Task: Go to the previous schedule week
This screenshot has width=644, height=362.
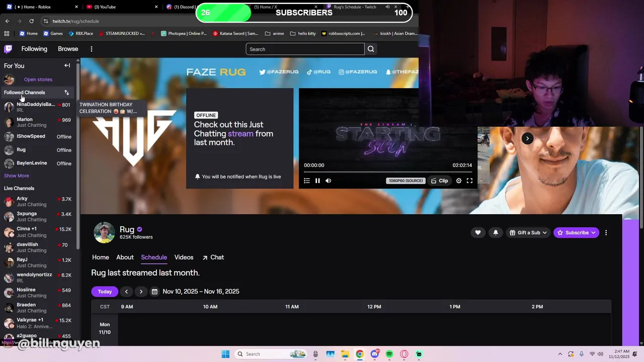Action: point(126,292)
